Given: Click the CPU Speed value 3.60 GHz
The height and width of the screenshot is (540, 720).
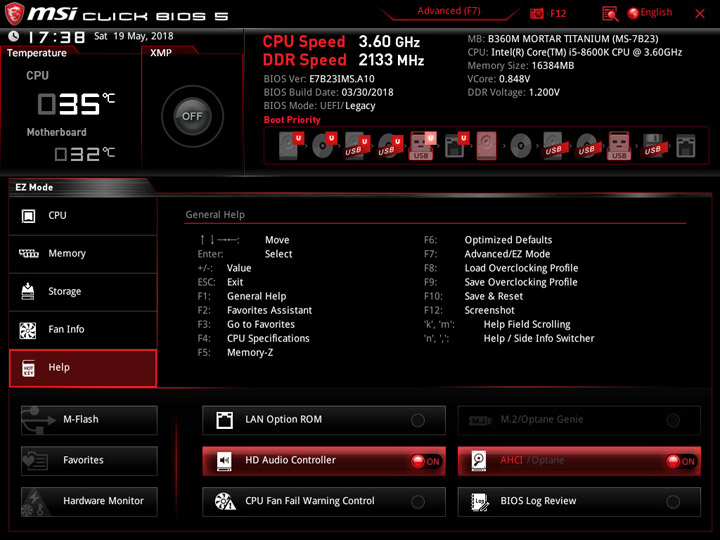Looking at the screenshot, I should [x=389, y=42].
